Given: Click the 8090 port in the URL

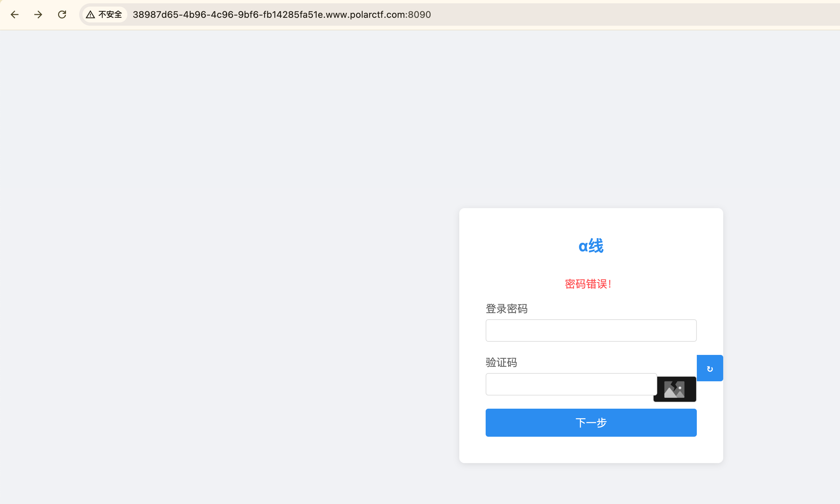Looking at the screenshot, I should 419,15.
